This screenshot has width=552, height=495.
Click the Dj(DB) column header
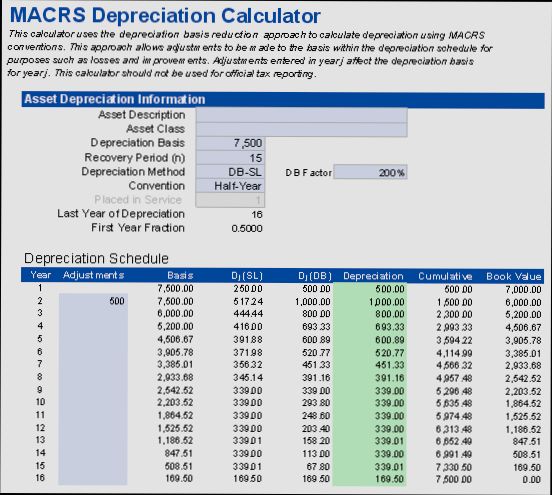coord(315,276)
